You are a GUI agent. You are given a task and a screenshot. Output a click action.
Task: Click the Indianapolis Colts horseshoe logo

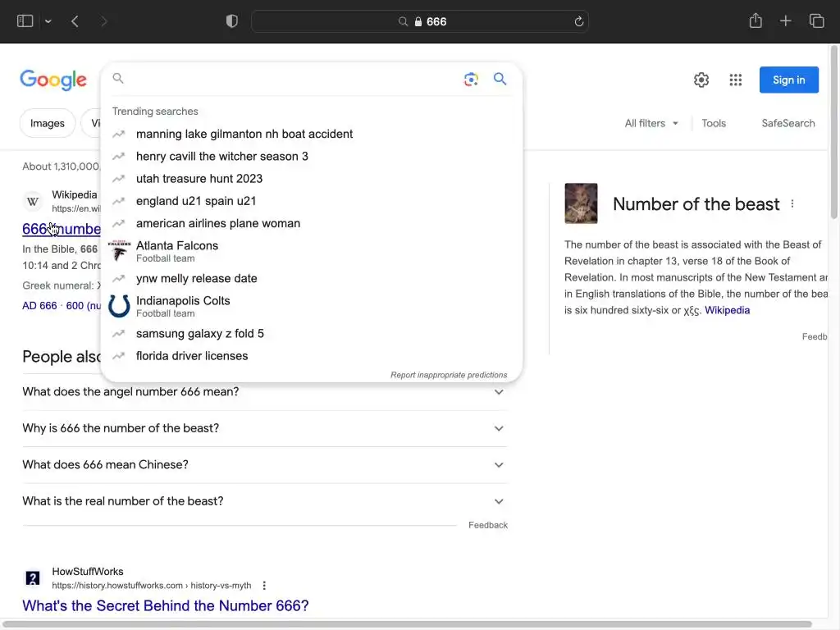(x=119, y=306)
